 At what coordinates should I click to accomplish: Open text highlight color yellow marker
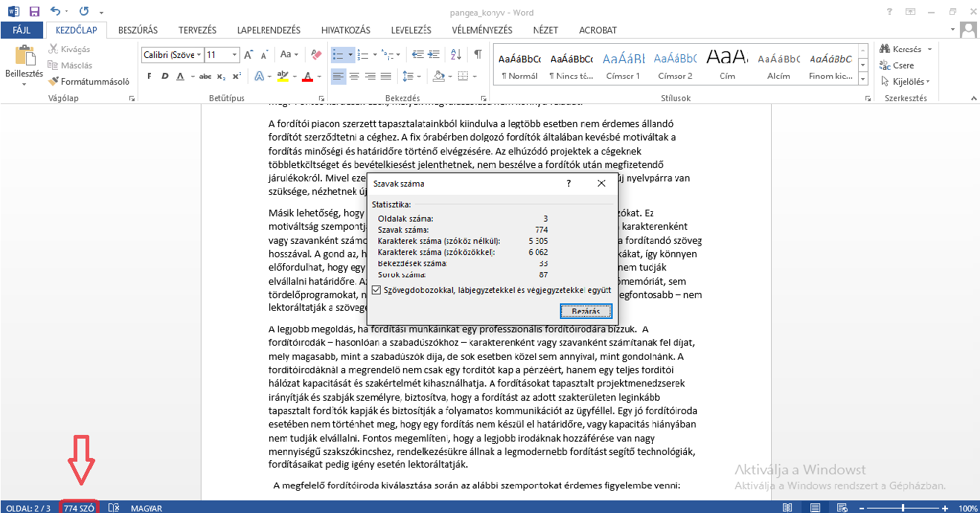tap(283, 77)
